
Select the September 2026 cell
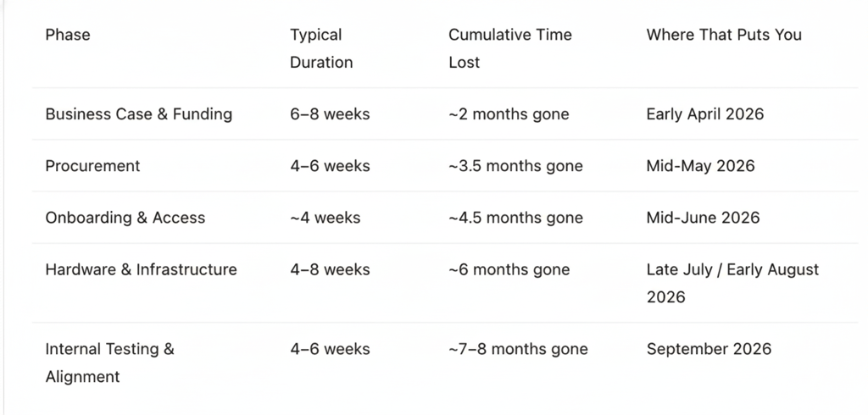click(709, 349)
